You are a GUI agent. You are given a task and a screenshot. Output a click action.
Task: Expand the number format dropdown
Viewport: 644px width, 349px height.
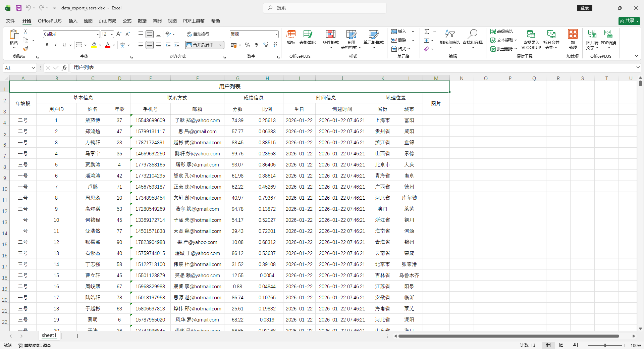coord(276,34)
